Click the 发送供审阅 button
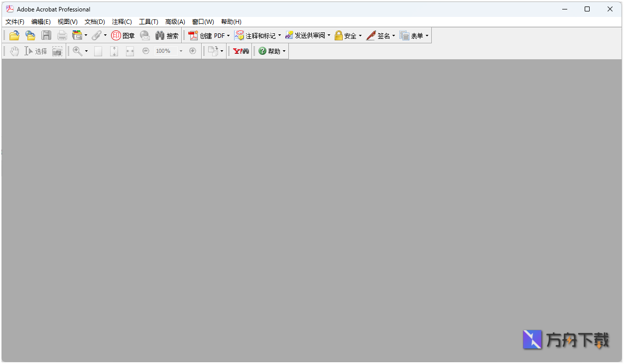The image size is (624, 364). coord(306,35)
